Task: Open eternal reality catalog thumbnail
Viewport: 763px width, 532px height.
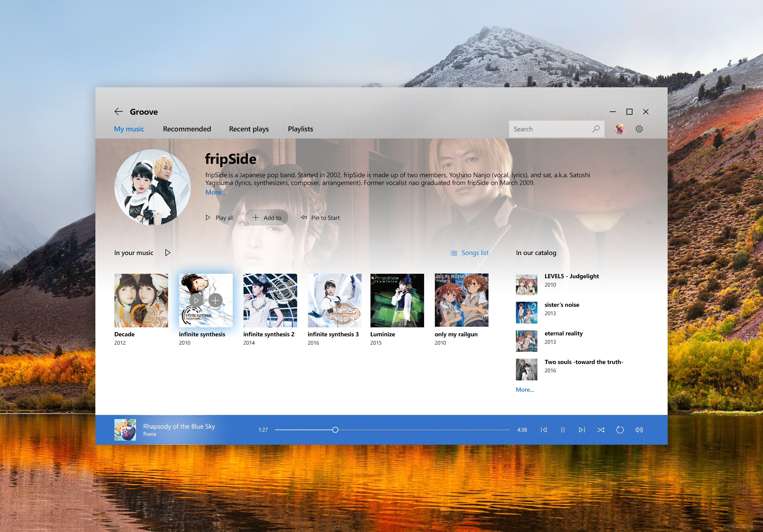Action: [x=526, y=341]
